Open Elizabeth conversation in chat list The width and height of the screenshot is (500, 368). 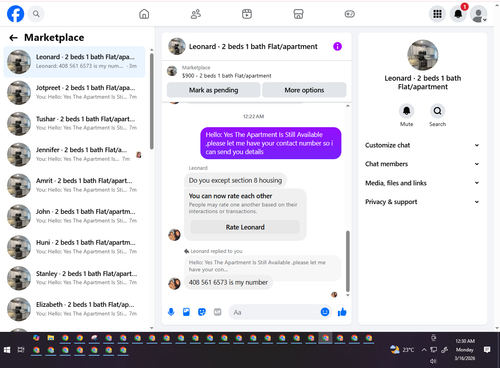pos(75,309)
